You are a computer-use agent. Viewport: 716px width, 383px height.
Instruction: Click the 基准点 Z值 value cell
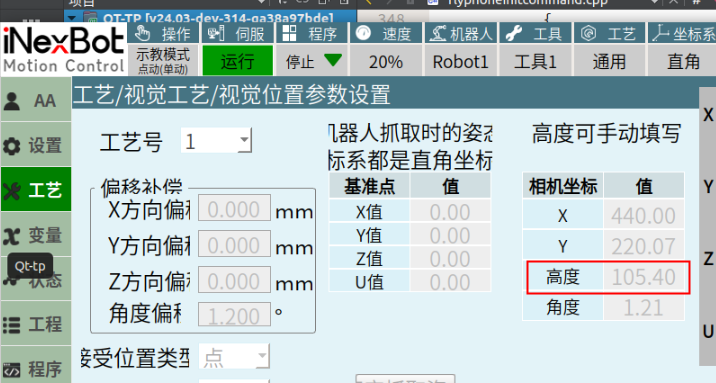[450, 258]
